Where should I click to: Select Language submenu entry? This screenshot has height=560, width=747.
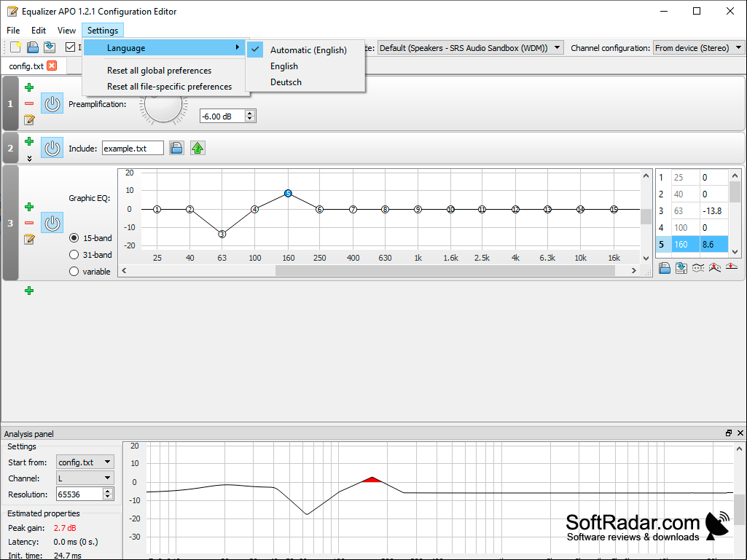(x=165, y=47)
